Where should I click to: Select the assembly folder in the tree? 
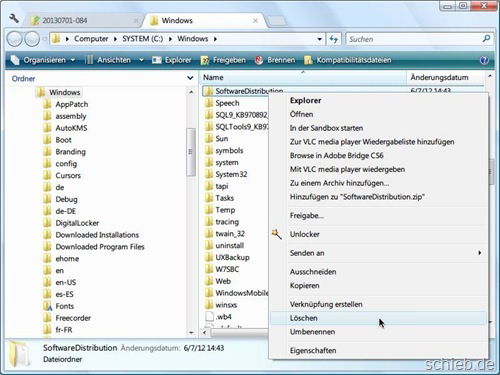[65, 116]
